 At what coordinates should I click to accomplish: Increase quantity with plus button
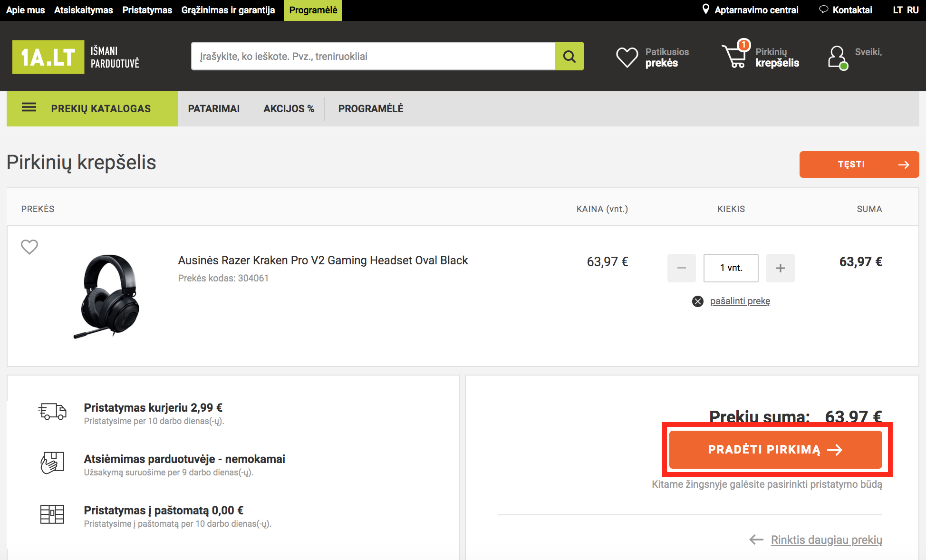[x=781, y=268]
